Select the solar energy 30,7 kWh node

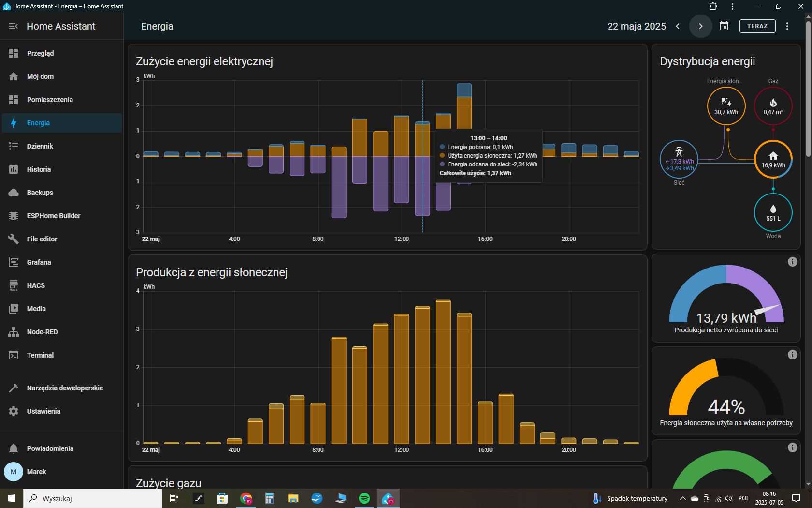coord(726,106)
